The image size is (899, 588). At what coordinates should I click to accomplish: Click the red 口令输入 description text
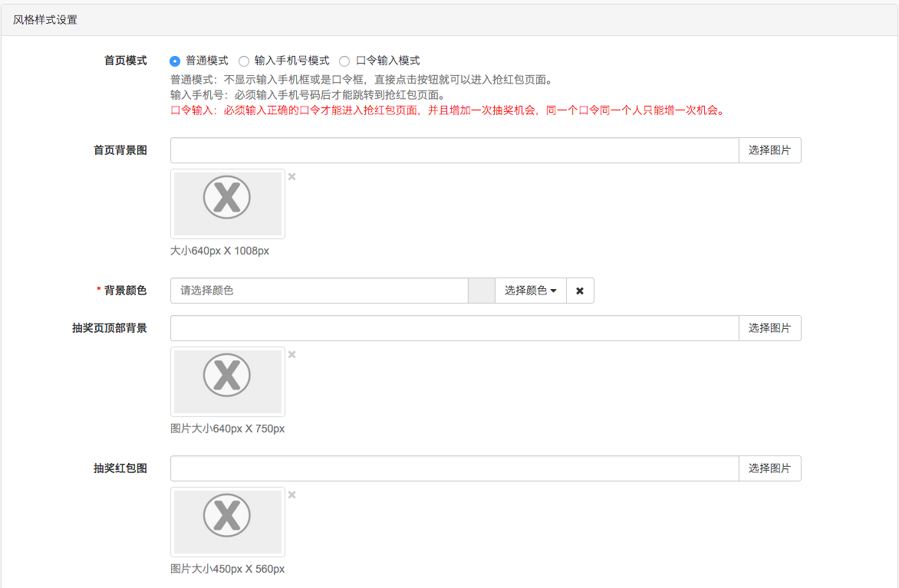click(x=449, y=110)
